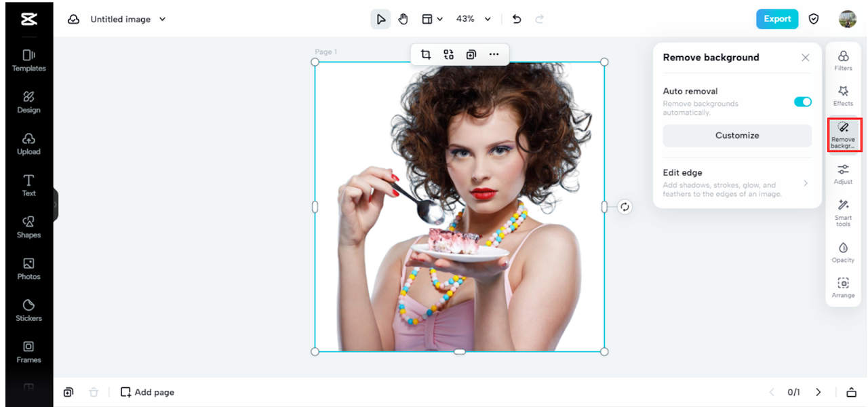
Task: Click the cloud save status icon
Action: click(73, 19)
